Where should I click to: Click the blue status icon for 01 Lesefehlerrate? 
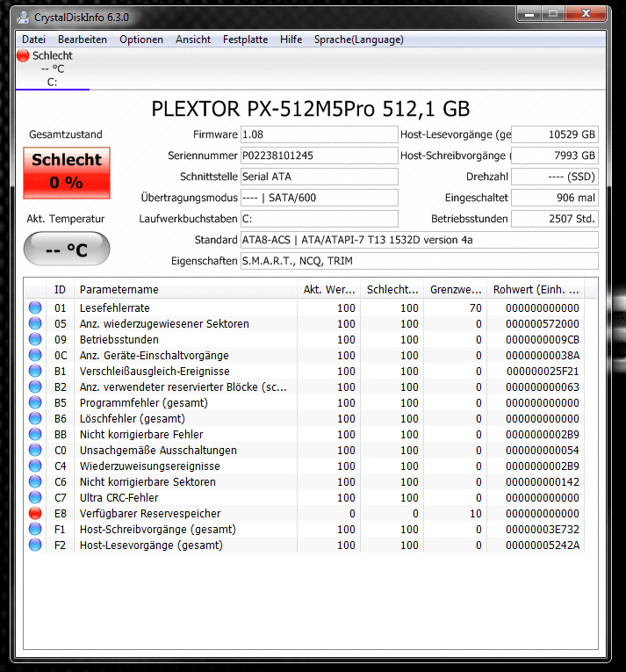(x=35, y=307)
